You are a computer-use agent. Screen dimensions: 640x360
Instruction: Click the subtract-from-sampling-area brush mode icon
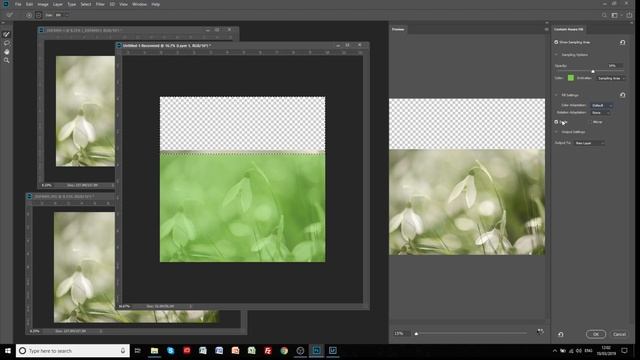point(38,15)
